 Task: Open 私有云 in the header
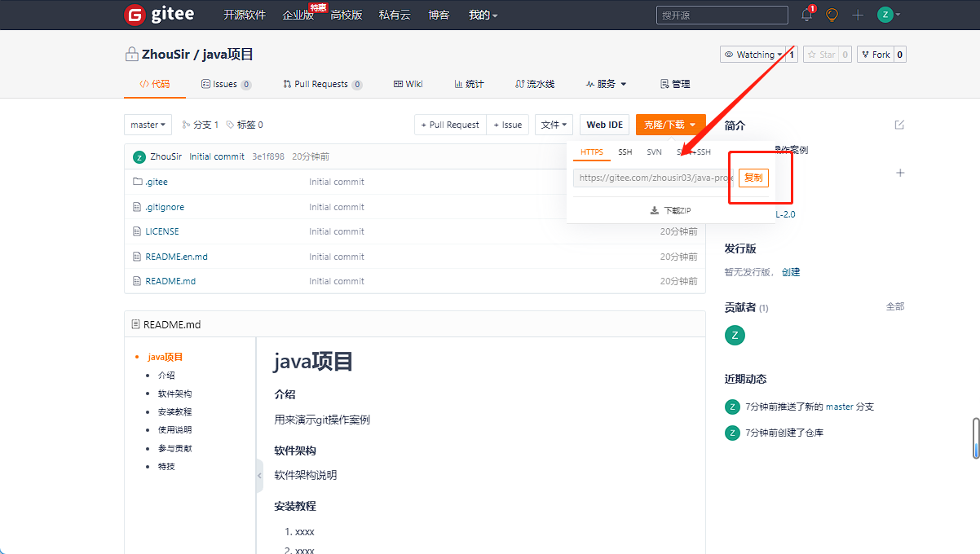pos(395,15)
